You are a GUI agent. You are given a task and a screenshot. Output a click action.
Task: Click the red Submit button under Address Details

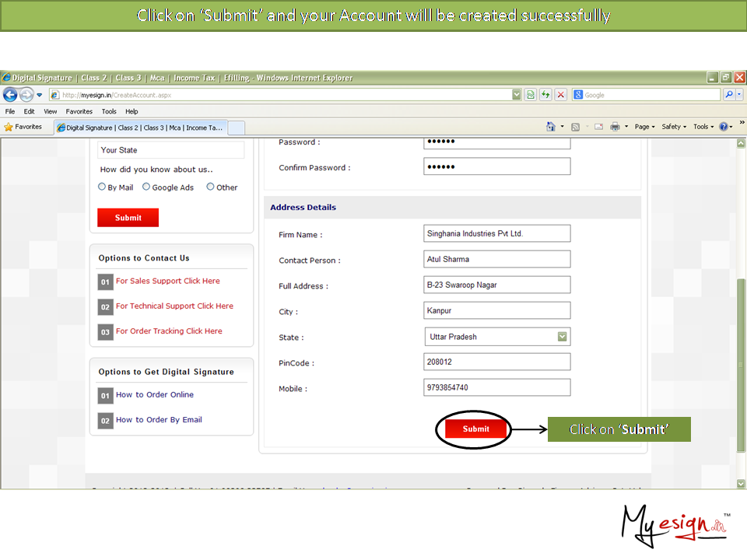click(x=475, y=429)
